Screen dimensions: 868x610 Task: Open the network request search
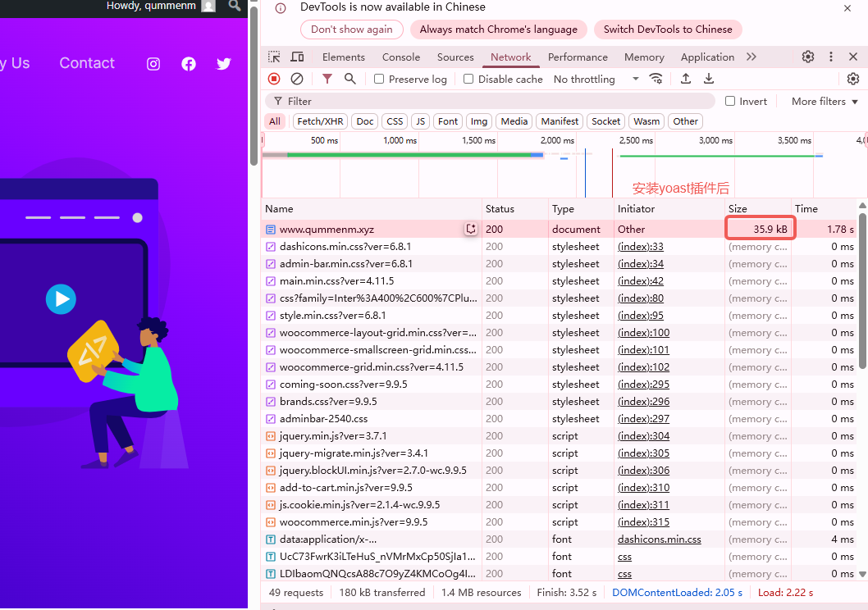pyautogui.click(x=348, y=79)
